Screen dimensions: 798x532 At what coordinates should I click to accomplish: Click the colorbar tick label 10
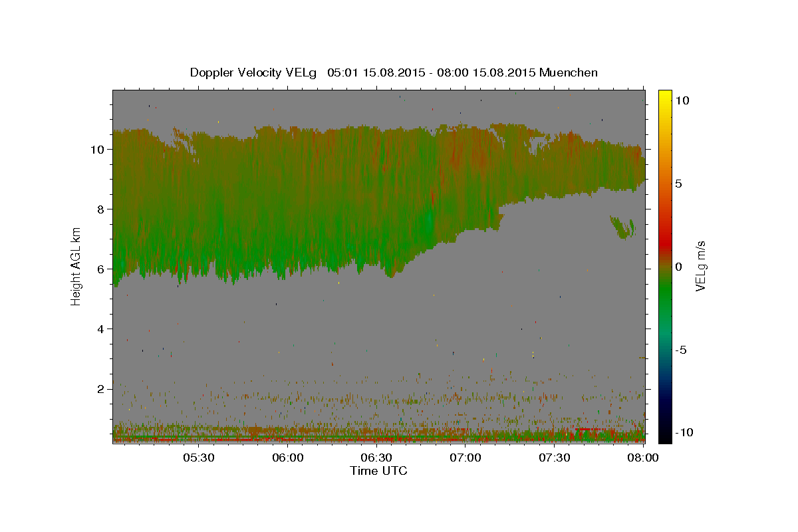682,100
